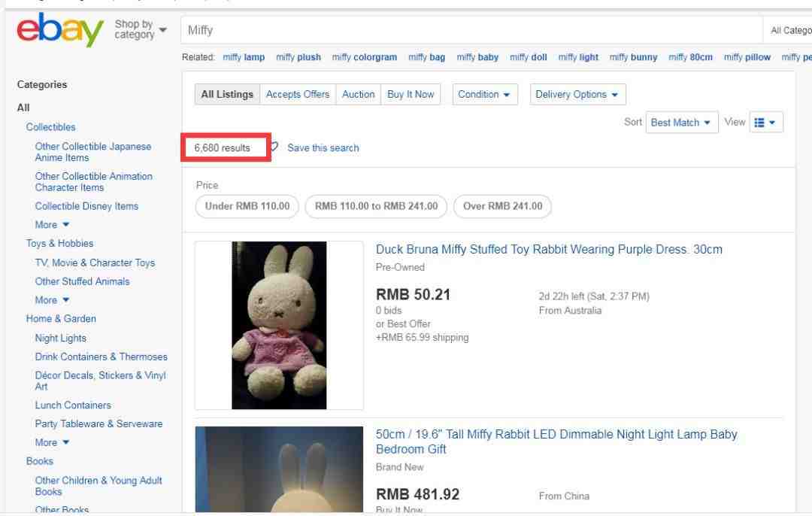Filter price RMB 110.00 to RMB 241.00
This screenshot has width=812, height=516.
coord(376,206)
